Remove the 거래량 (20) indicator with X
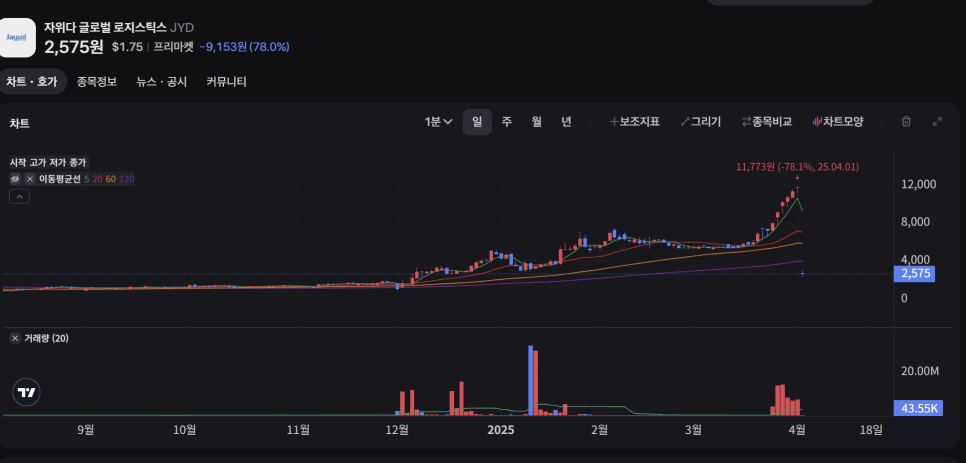 tap(15, 339)
